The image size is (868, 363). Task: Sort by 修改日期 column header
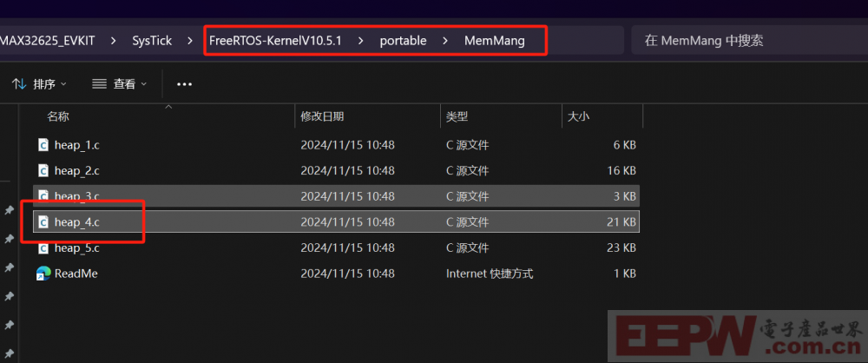(x=322, y=116)
